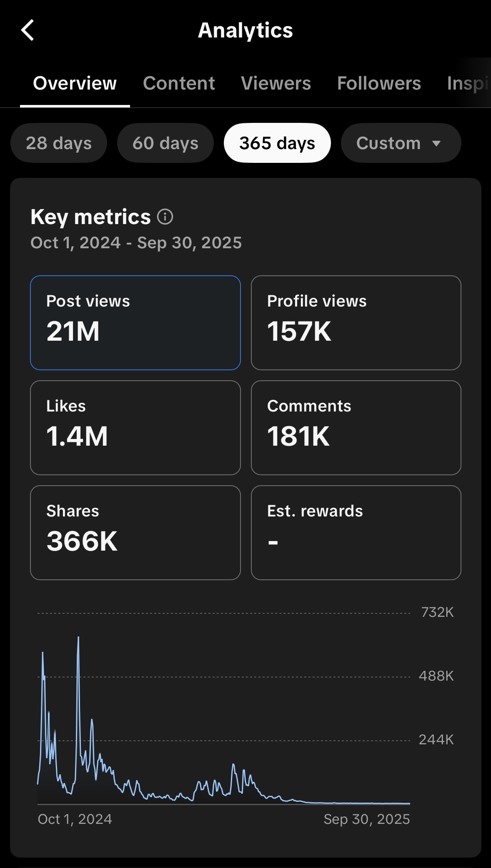The width and height of the screenshot is (491, 868).
Task: Select the Shares metric card
Action: tap(135, 533)
